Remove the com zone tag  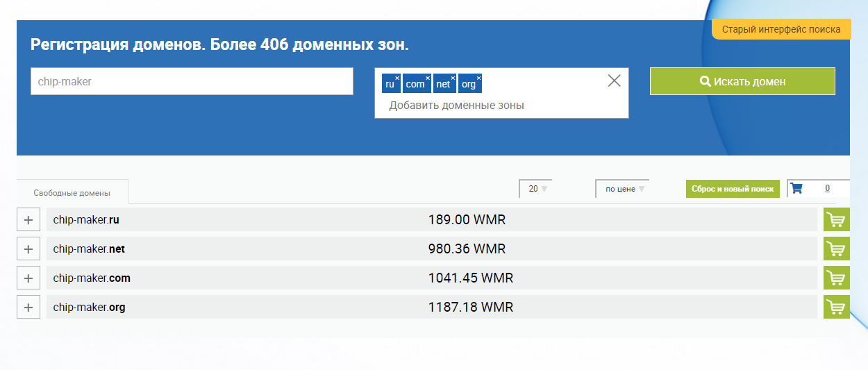[x=428, y=77]
